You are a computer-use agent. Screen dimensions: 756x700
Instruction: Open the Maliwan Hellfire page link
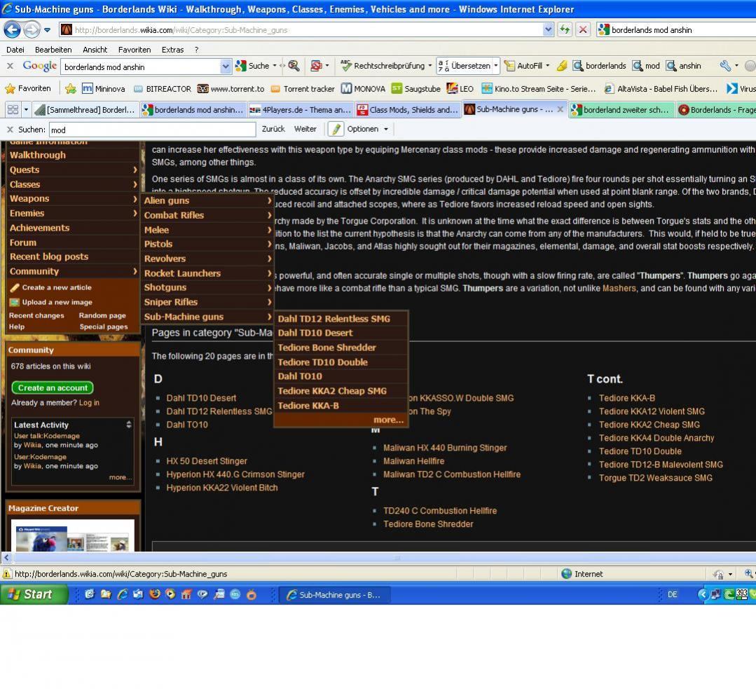pyautogui.click(x=413, y=461)
